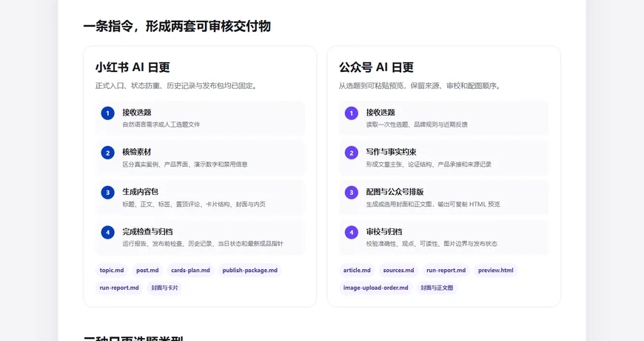Click the blue number 3 badge beside 生成内容包
This screenshot has height=341, width=644.
(107, 193)
